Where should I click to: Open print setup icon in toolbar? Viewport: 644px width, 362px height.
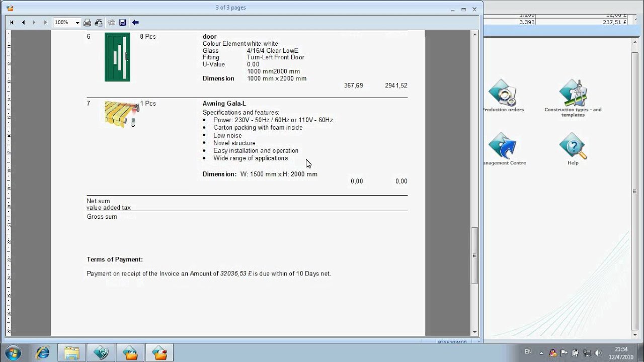pos(99,23)
